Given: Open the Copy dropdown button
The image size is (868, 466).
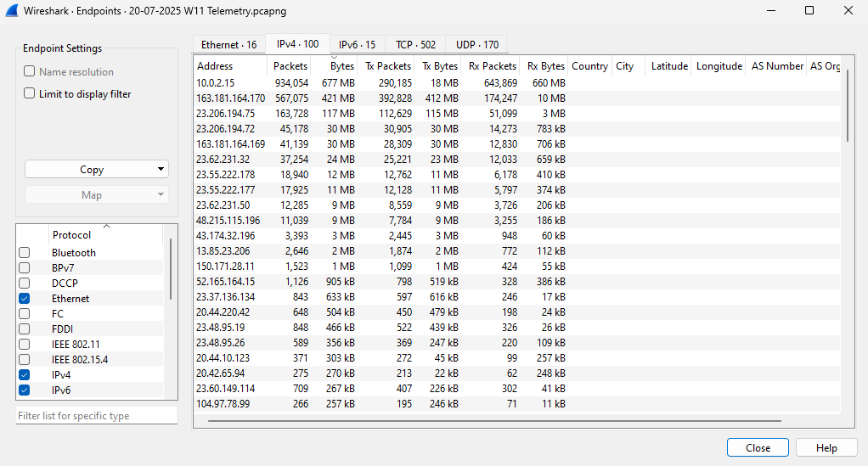Looking at the screenshot, I should pos(96,170).
